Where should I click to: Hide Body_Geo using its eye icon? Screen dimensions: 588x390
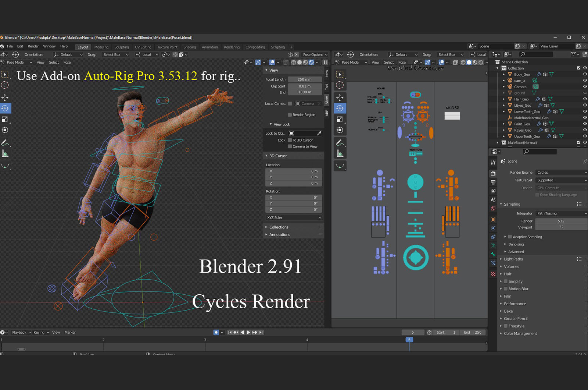[585, 74]
